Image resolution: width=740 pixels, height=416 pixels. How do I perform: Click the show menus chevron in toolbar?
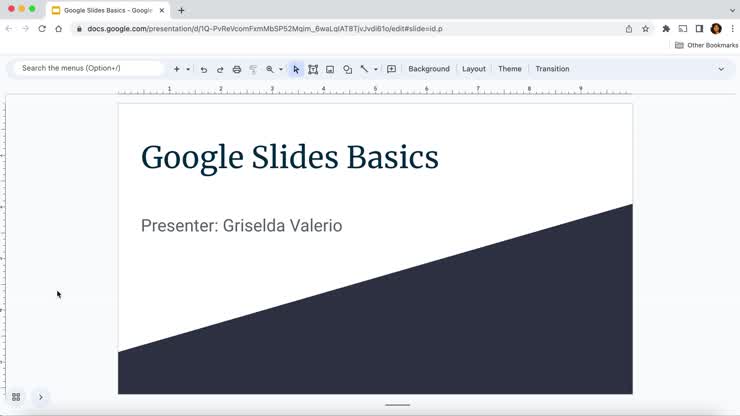[721, 69]
